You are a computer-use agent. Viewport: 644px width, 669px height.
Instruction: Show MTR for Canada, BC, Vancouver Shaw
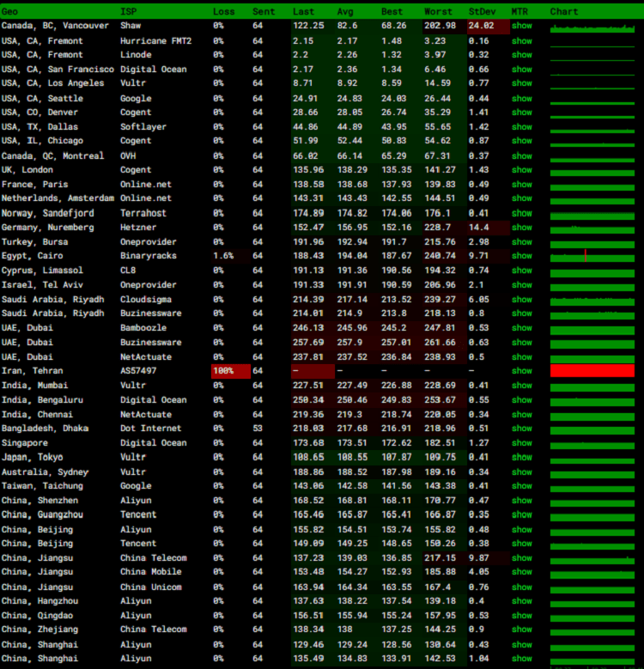(x=521, y=26)
